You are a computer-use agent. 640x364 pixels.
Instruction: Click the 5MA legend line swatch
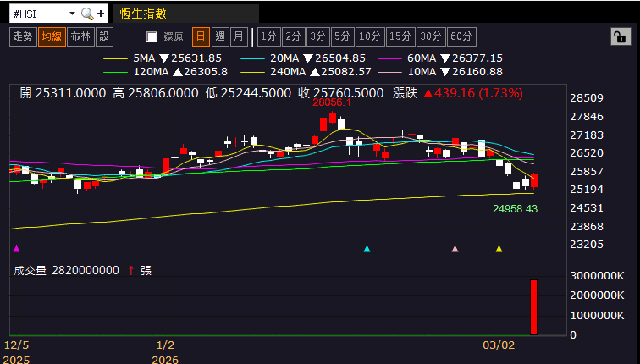click(x=115, y=58)
